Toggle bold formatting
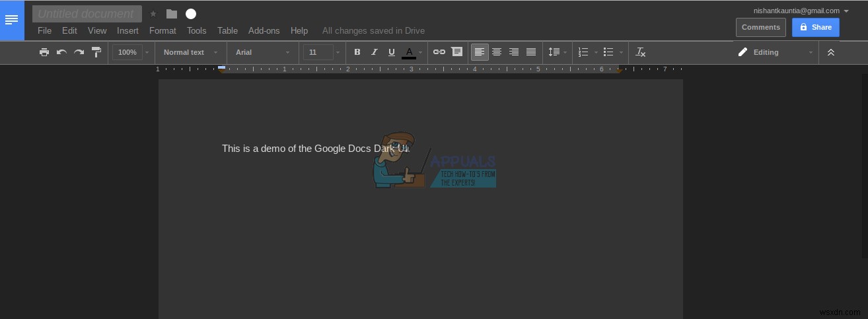Screen dimensions: 868x319 click(357, 52)
